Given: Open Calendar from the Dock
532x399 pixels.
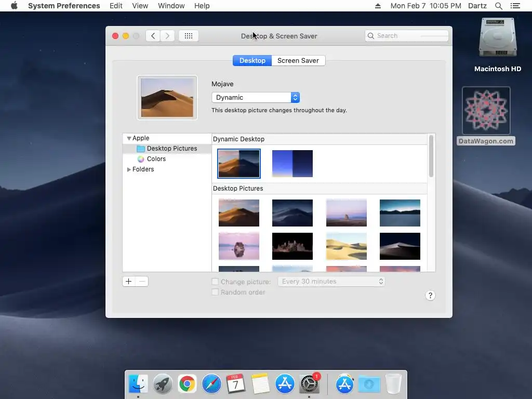Looking at the screenshot, I should [236, 384].
